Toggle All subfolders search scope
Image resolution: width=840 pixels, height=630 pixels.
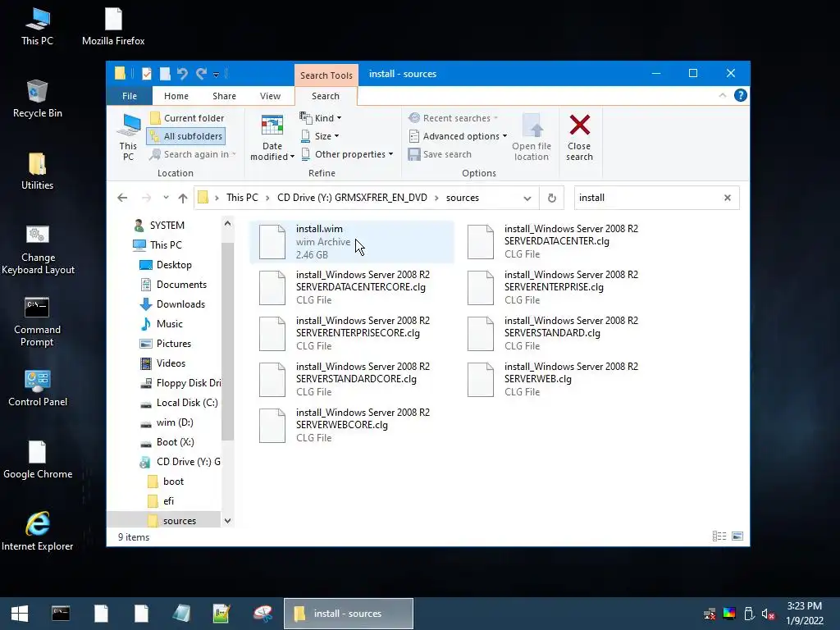(x=186, y=136)
